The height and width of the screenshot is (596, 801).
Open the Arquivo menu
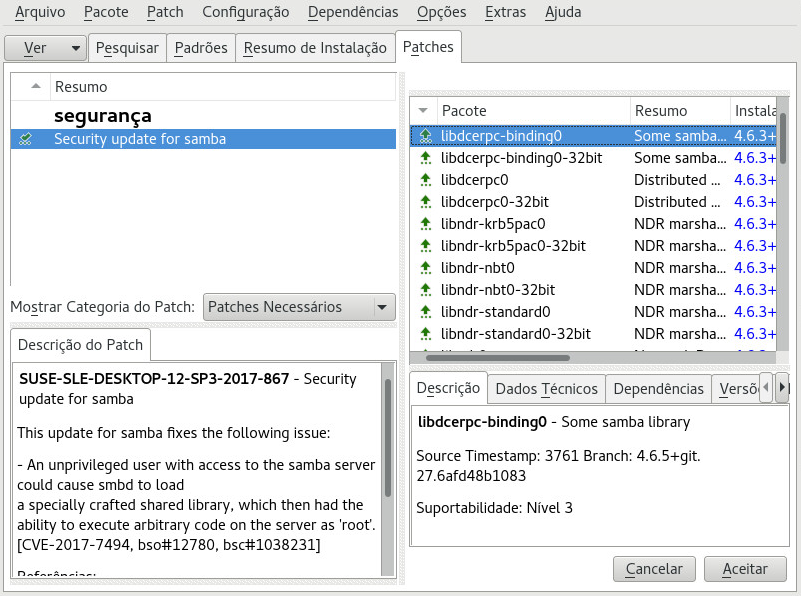[40, 12]
